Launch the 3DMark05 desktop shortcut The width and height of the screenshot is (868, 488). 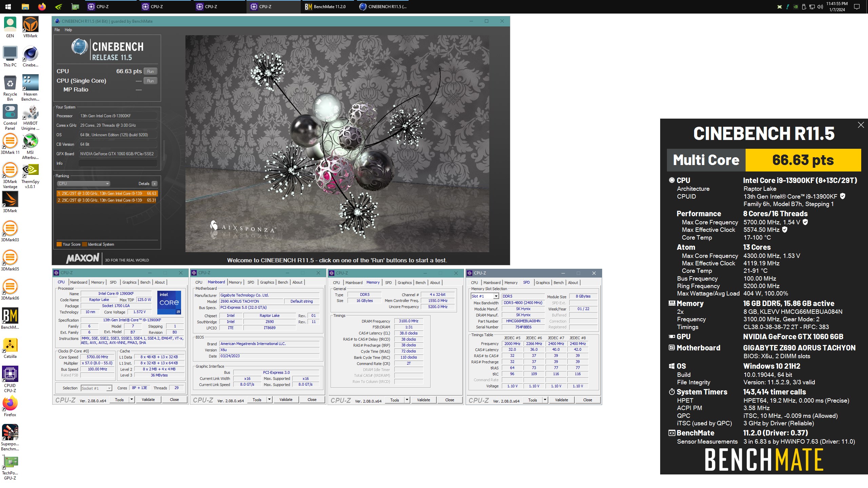pyautogui.click(x=10, y=261)
